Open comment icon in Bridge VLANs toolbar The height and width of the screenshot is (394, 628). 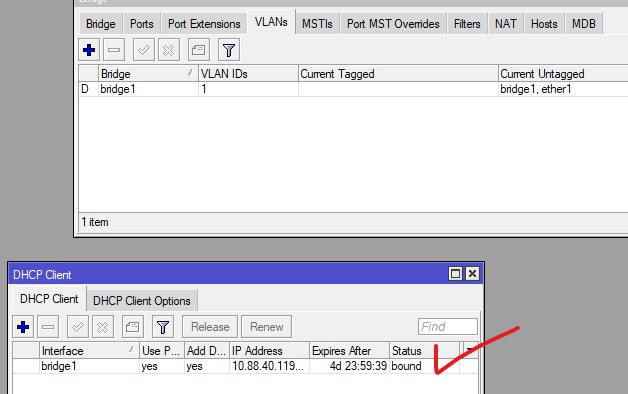click(x=199, y=50)
